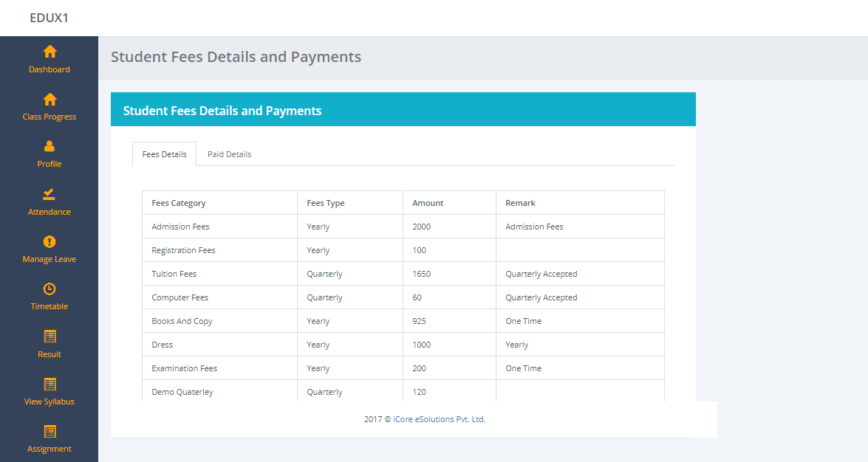Viewport: 868px width, 462px height.
Task: Switch to the Paid Details tab
Action: point(229,154)
